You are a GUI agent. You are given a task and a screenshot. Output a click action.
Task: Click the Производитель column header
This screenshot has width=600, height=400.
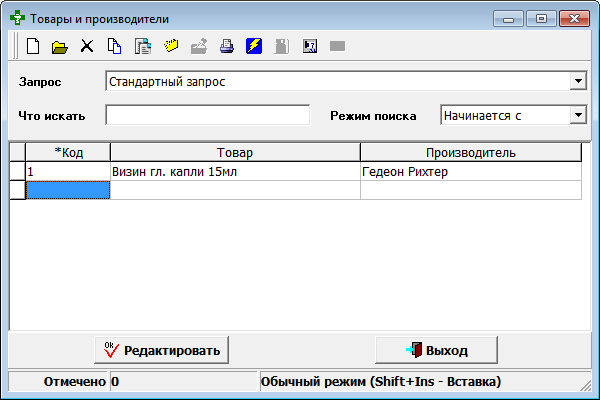click(471, 152)
